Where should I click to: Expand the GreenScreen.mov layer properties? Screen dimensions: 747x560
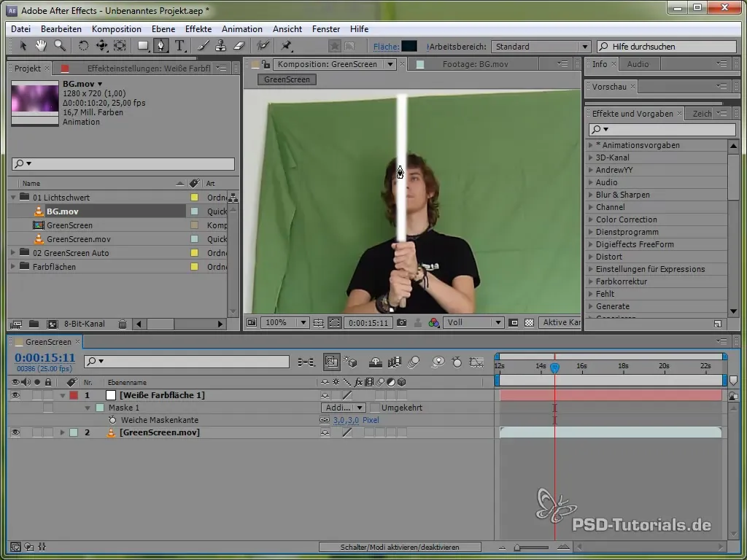(62, 432)
